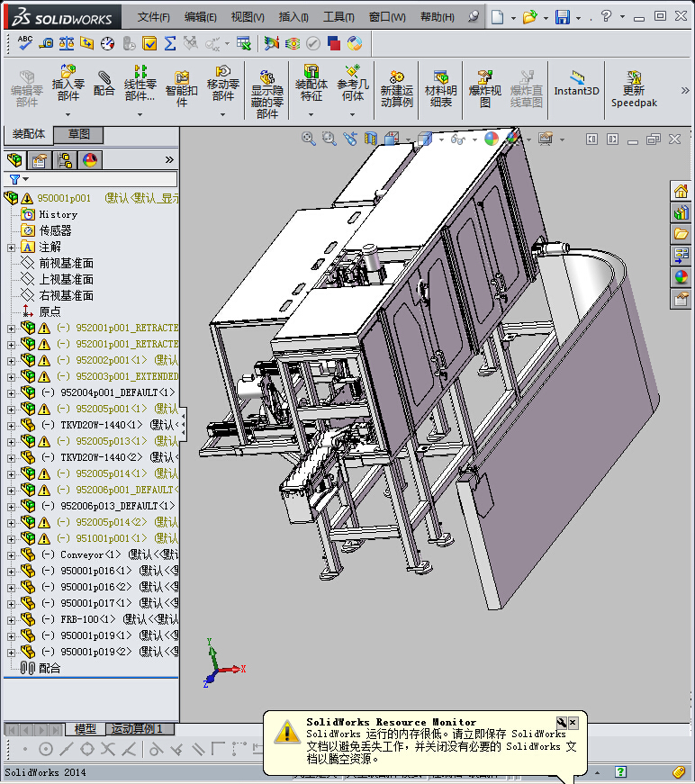Open Reference Geometry tool
This screenshot has width=695, height=784.
(x=353, y=84)
